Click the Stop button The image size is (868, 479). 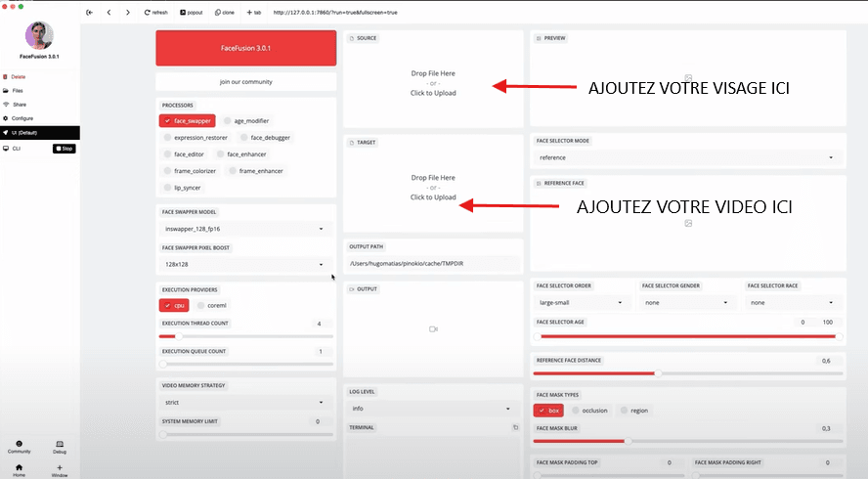click(x=65, y=149)
